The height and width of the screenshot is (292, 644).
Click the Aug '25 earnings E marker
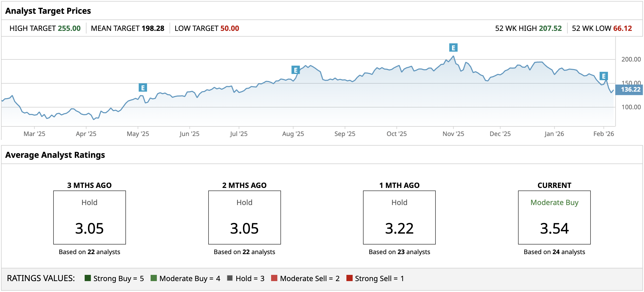point(296,70)
